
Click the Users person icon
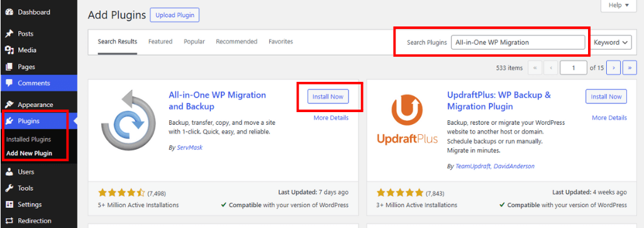point(9,171)
